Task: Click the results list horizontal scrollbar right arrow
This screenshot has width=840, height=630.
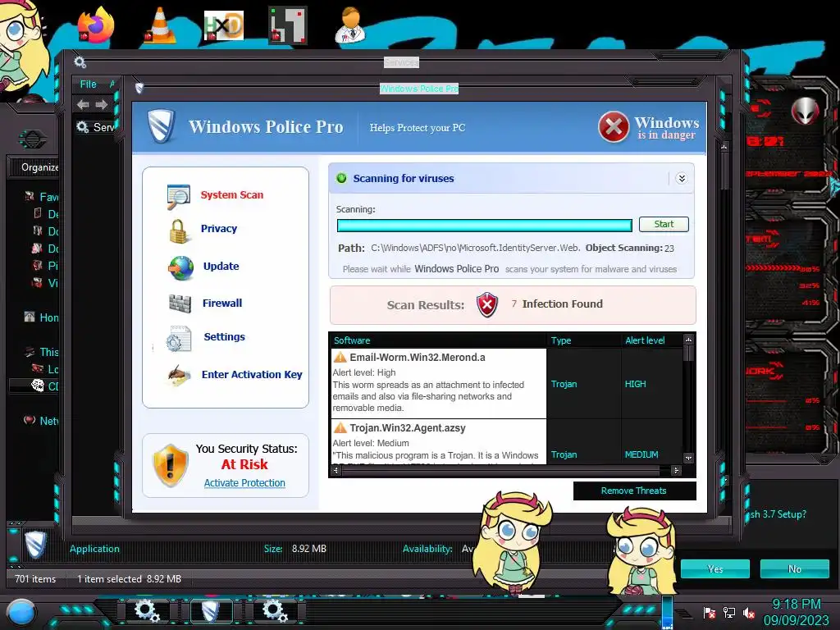Action: (x=676, y=470)
